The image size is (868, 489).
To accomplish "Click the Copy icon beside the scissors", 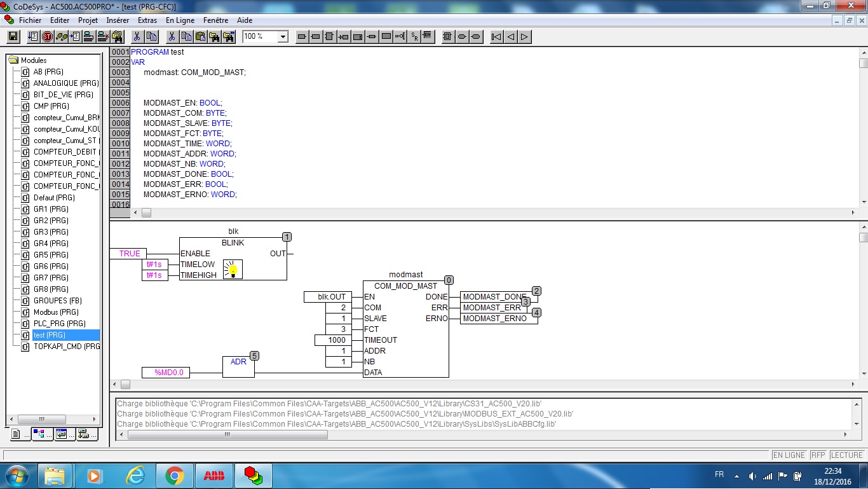I will (x=151, y=37).
